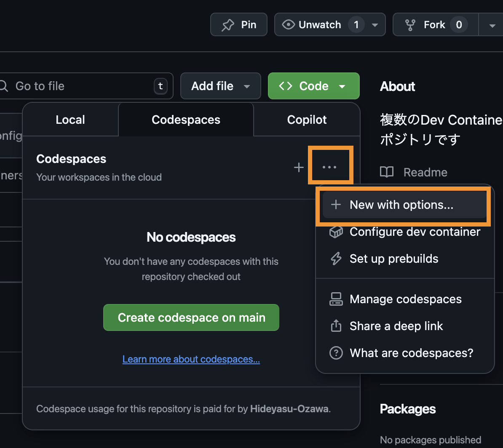The image size is (503, 448).
Task: Select Configure dev container menu item
Action: 405,232
